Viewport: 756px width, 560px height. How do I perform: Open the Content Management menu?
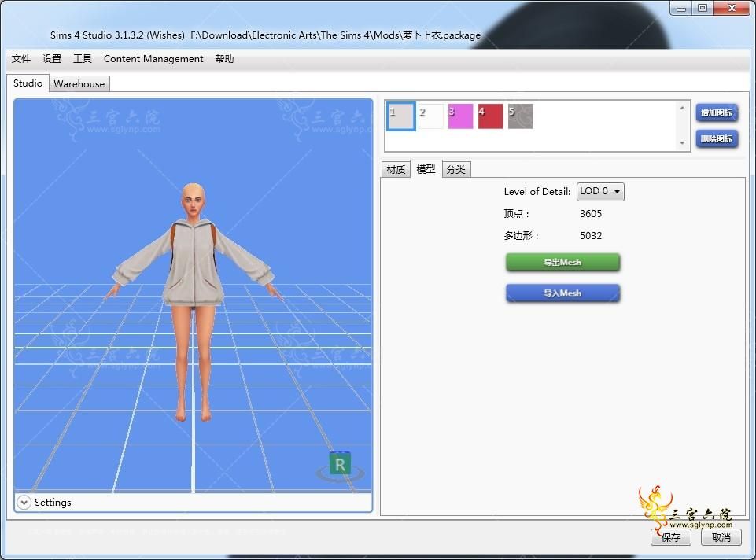click(x=153, y=59)
